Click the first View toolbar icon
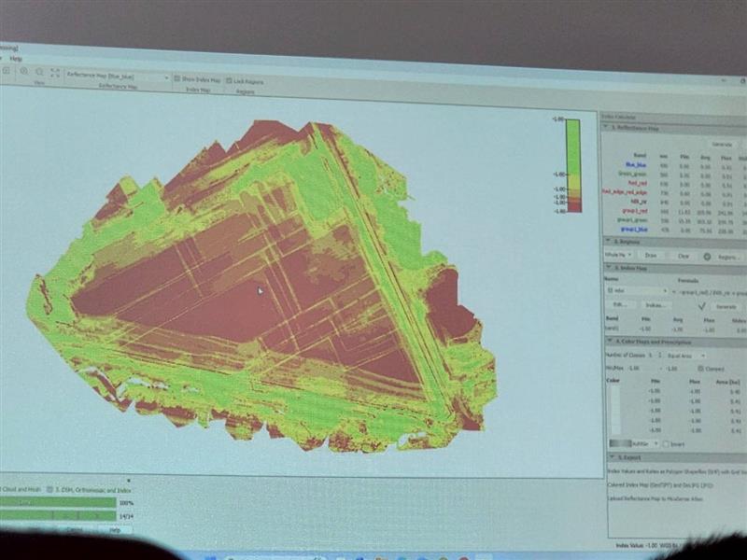747x560 pixels. 4,70
